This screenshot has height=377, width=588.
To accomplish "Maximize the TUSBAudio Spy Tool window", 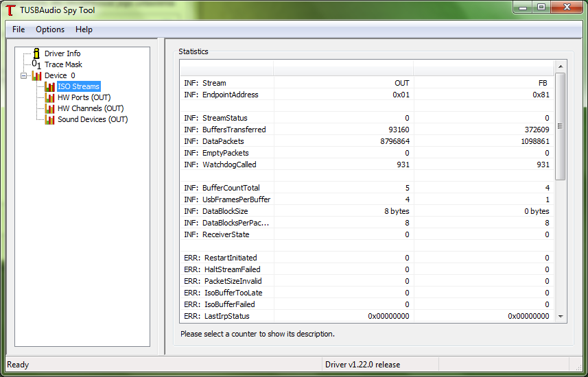I will coord(541,8).
